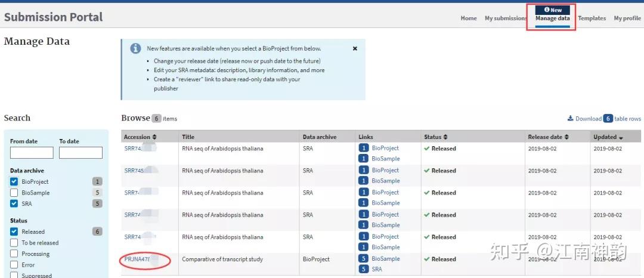Open My profile in navigation
This screenshot has height=278, width=644.
point(627,18)
